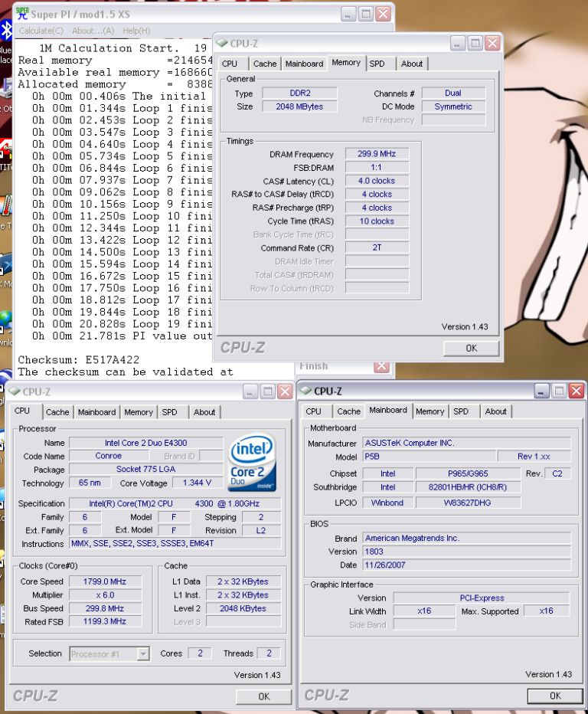Click the BIOS Version value 1803

(x=466, y=552)
